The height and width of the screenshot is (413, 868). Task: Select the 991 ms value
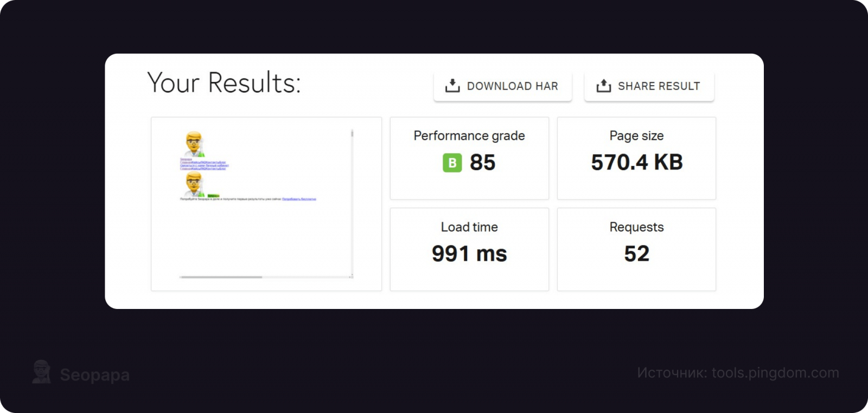[469, 254]
